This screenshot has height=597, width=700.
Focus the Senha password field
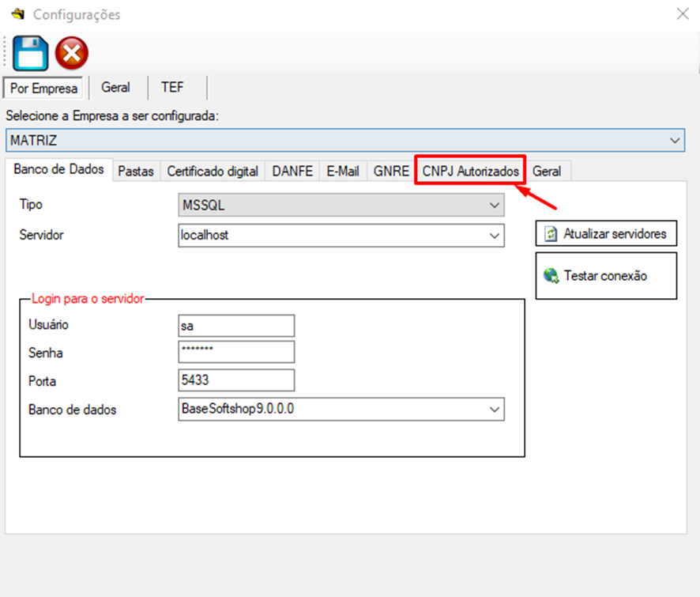[236, 352]
